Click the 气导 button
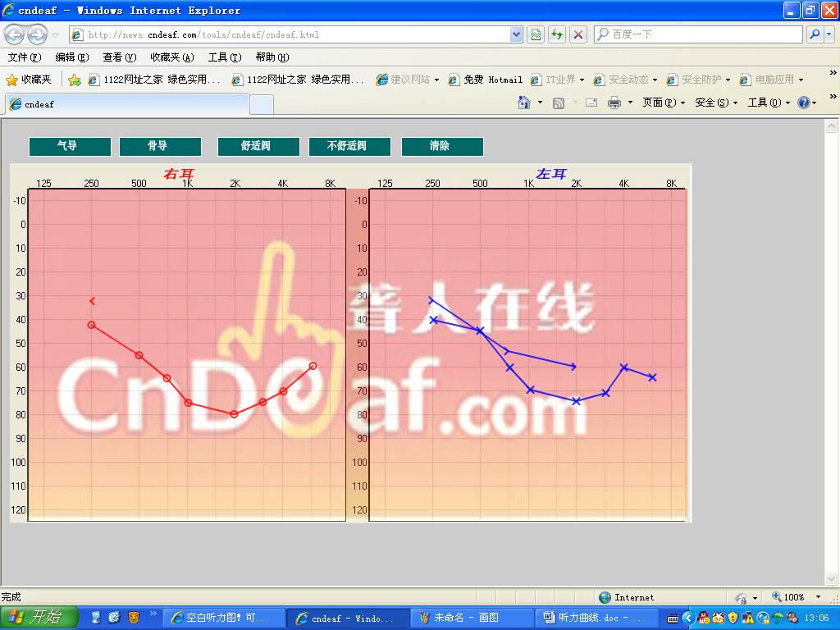Screen dimensions: 840x630 pos(71,146)
